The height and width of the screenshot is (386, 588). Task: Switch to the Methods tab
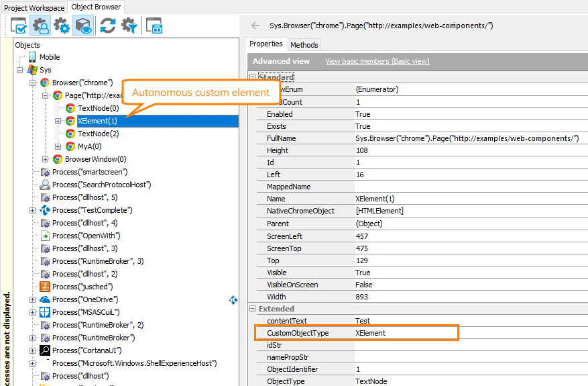point(304,44)
